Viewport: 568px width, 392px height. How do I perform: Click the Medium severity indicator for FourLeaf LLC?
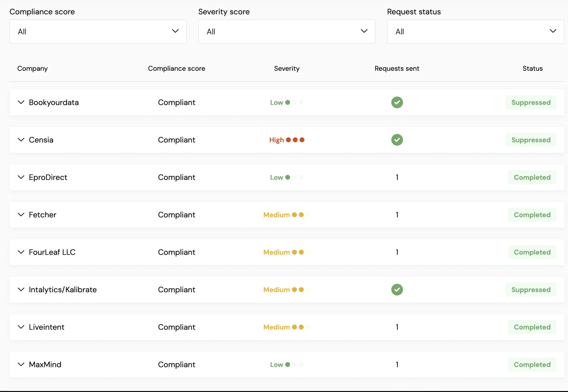click(x=287, y=252)
